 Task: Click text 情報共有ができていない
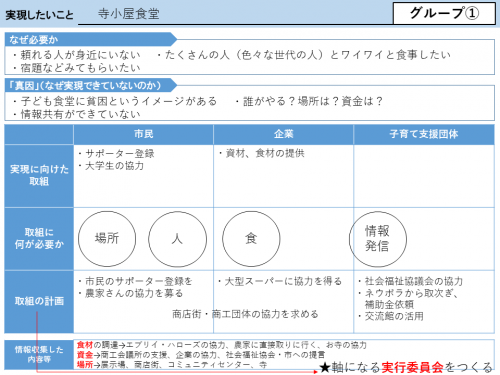[80, 114]
